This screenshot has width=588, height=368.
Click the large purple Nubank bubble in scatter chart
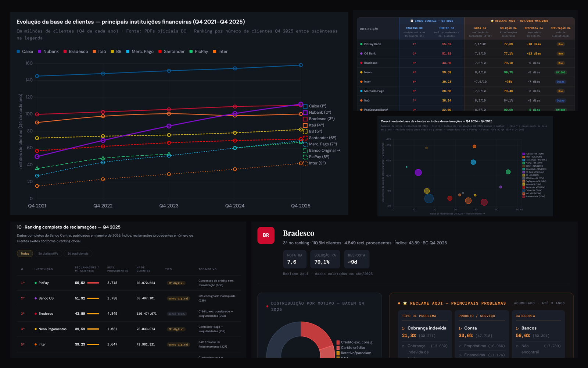(418, 172)
